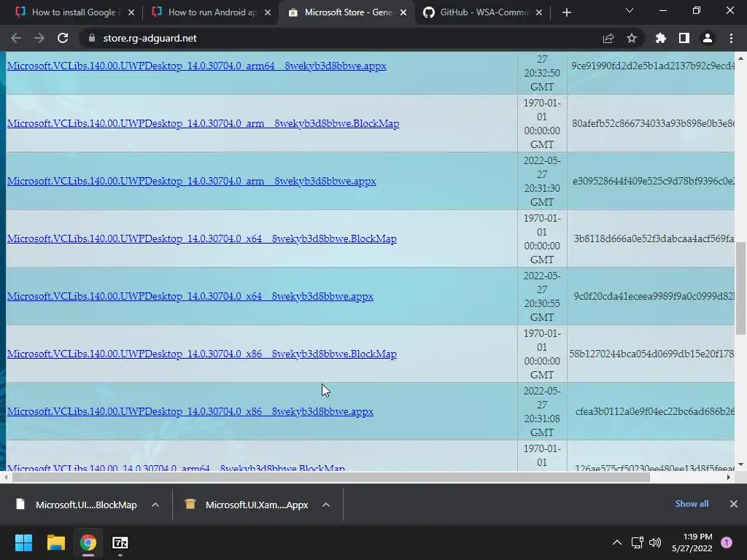
Task: Open File Explorer from taskbar
Action: 55,542
